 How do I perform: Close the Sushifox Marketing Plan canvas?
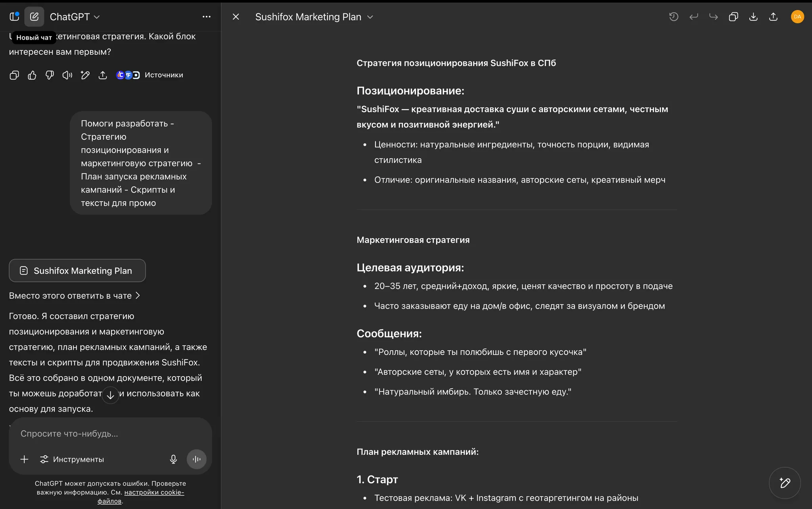tap(236, 17)
